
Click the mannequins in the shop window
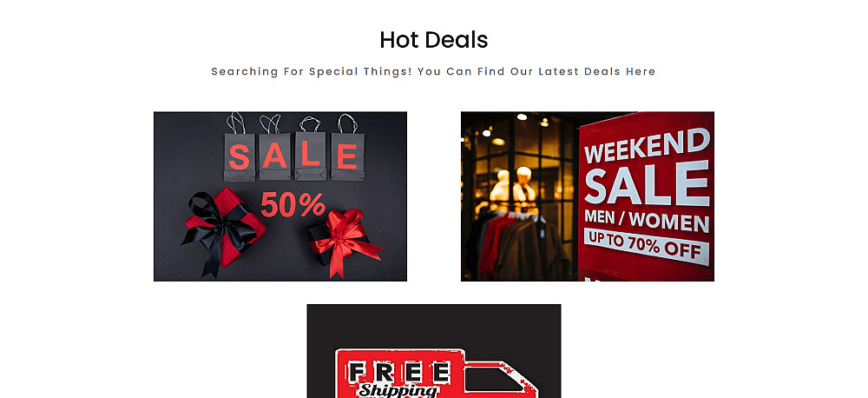pyautogui.click(x=513, y=189)
